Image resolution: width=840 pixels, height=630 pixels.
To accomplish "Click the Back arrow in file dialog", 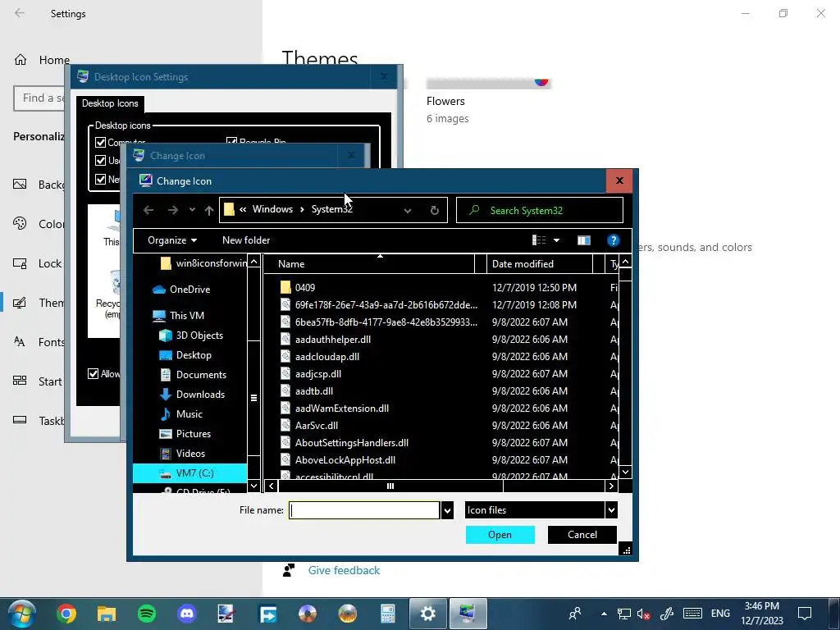I will pyautogui.click(x=148, y=210).
